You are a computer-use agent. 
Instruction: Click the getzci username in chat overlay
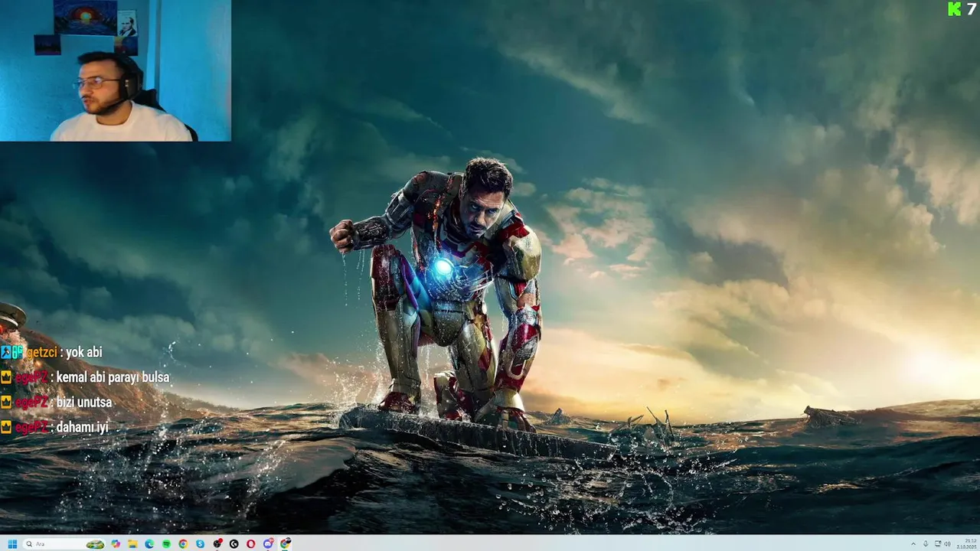click(41, 352)
